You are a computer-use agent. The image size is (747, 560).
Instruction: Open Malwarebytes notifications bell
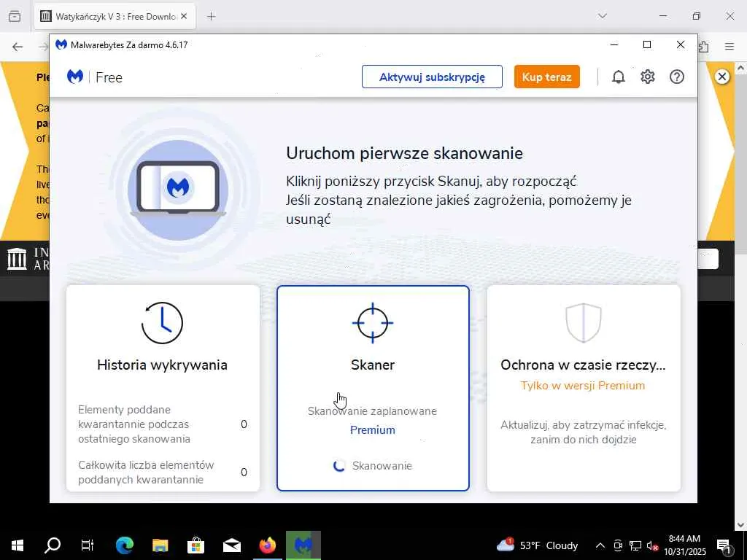click(618, 77)
